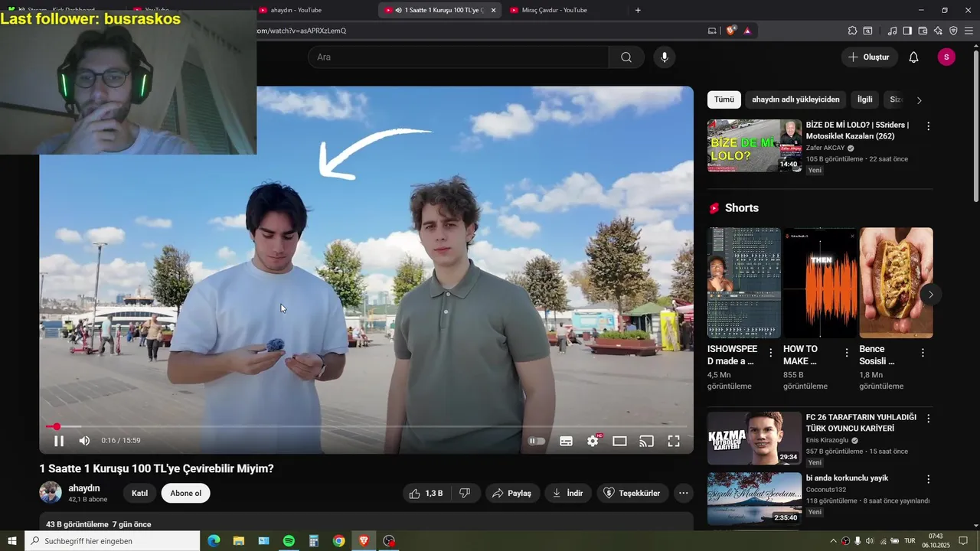
Task: Toggle the autoplay switch in player
Action: pyautogui.click(x=537, y=441)
